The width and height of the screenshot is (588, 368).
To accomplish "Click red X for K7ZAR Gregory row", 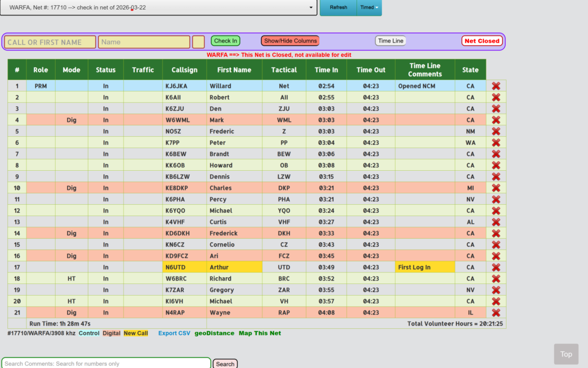I will pos(496,290).
